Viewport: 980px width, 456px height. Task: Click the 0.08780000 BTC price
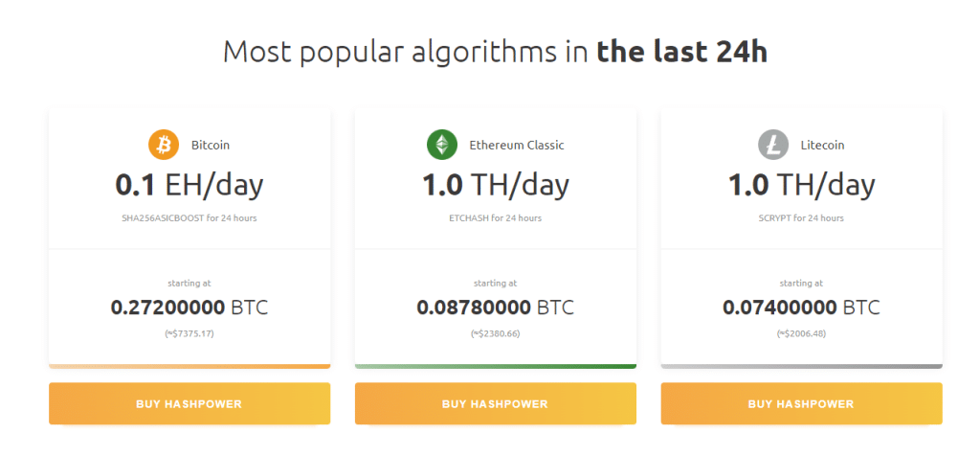pos(495,308)
